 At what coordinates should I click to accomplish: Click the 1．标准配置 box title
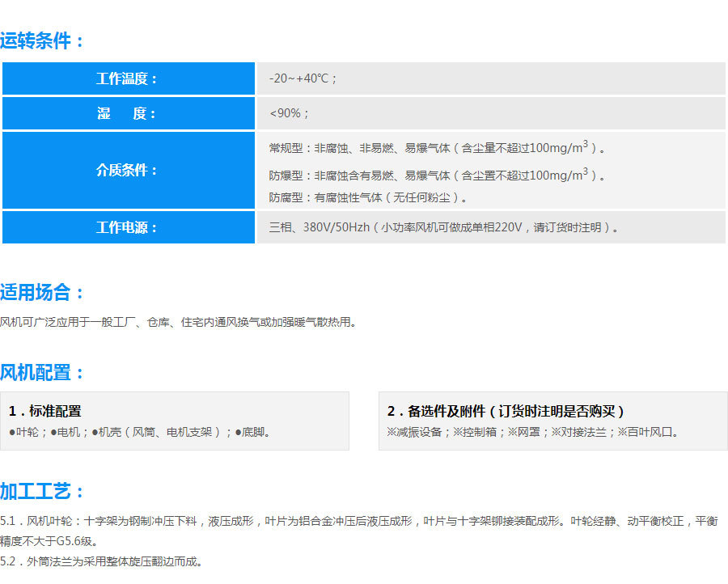click(x=45, y=411)
